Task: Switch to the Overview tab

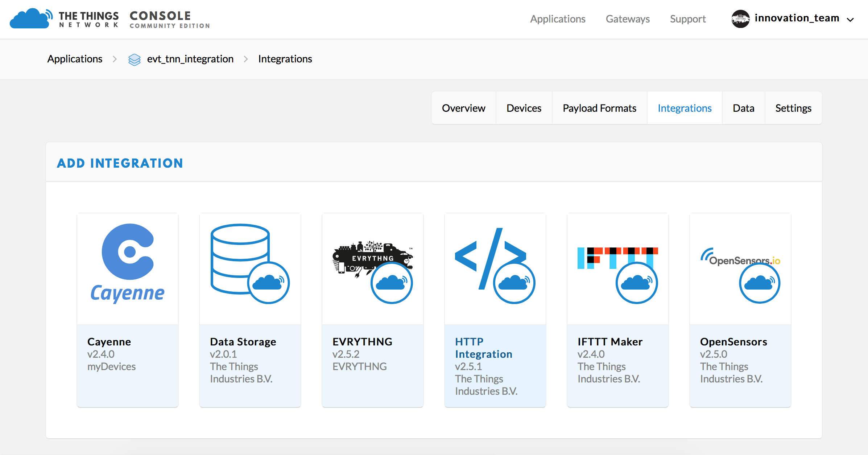Action: (463, 108)
